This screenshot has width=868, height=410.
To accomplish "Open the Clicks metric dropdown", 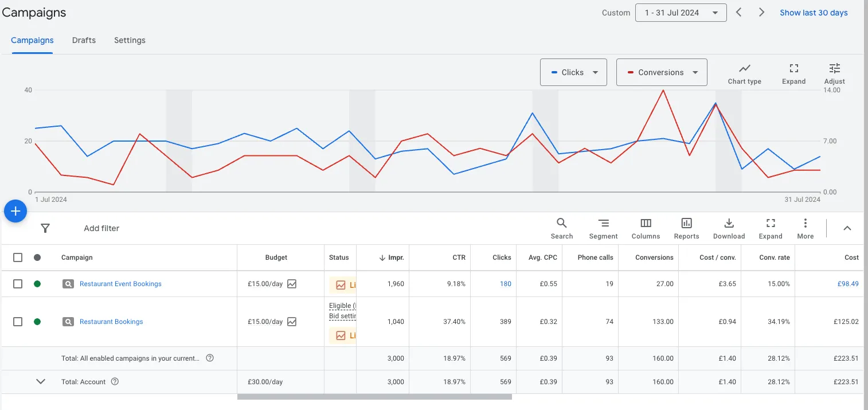I will [x=573, y=72].
